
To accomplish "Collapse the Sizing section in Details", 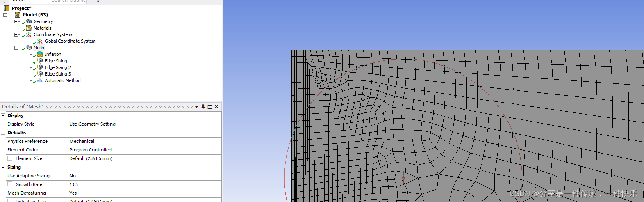I will [x=3, y=167].
